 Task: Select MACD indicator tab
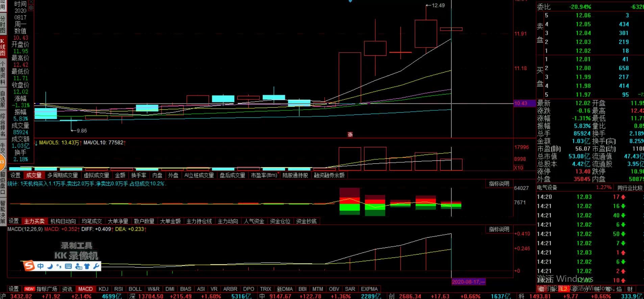(85, 289)
